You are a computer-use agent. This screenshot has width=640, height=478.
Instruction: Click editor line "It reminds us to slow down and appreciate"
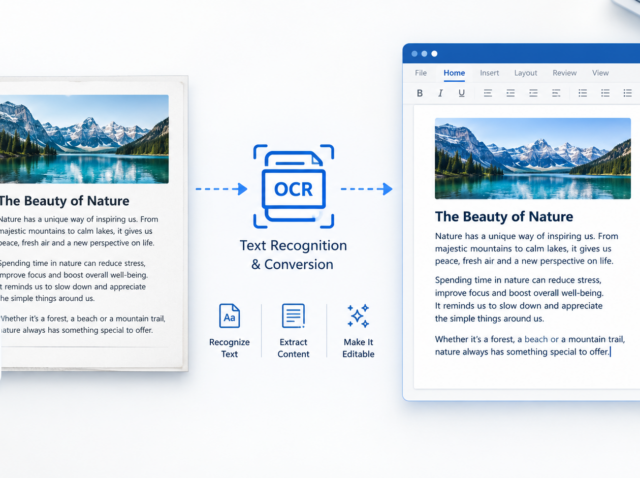point(519,306)
